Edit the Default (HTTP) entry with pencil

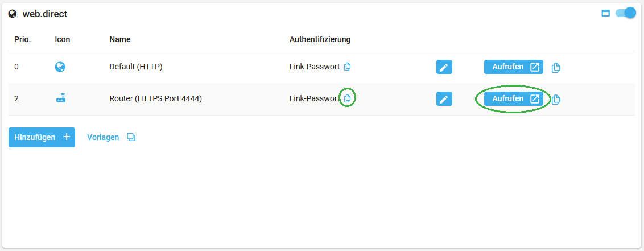(444, 67)
